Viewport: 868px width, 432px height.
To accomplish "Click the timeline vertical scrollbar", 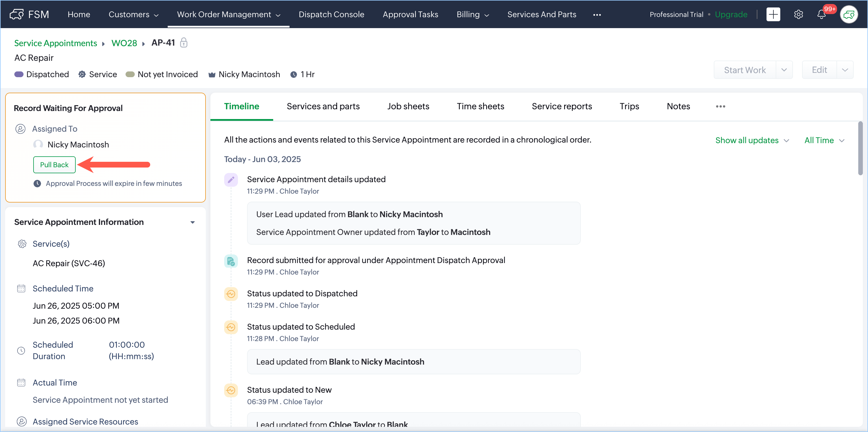I will [860, 148].
